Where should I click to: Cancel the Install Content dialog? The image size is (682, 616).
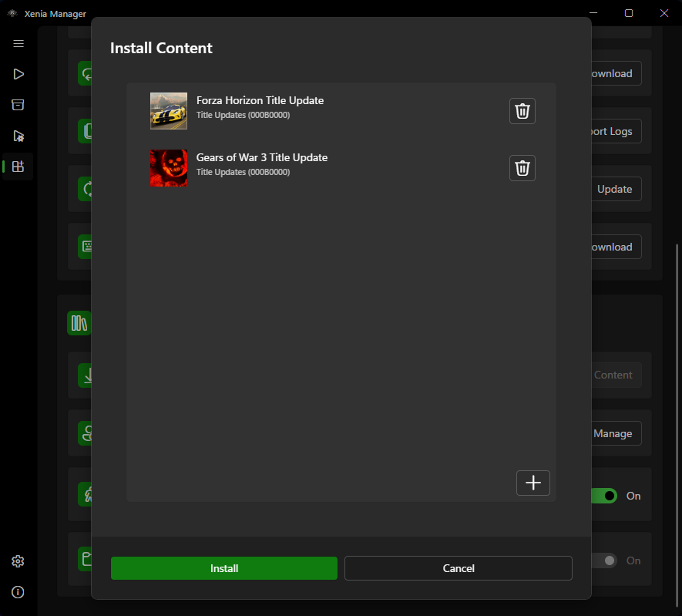(x=458, y=568)
